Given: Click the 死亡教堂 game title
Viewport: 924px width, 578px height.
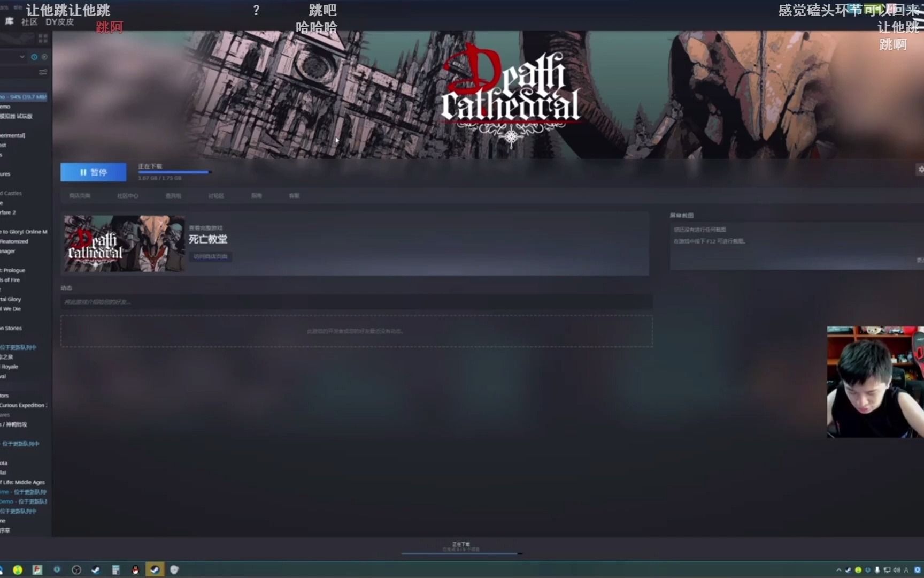Looking at the screenshot, I should click(x=208, y=239).
